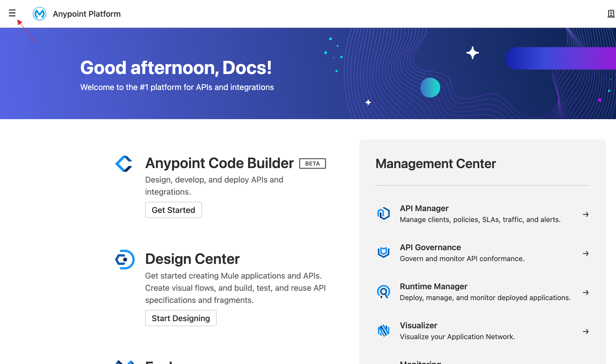Click the API Manager icon
The width and height of the screenshot is (616, 364).
coord(383,213)
